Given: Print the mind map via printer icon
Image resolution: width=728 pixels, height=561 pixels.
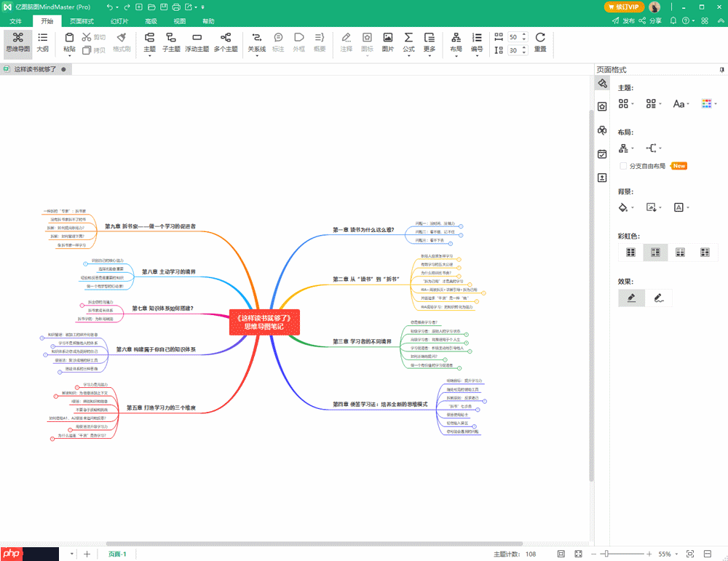Looking at the screenshot, I should tap(176, 7).
